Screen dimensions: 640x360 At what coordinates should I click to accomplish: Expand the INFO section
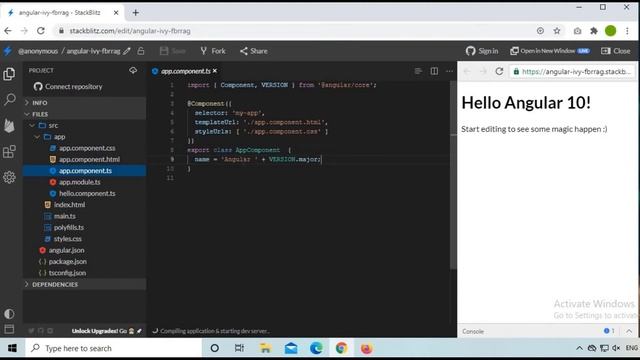[84, 103]
